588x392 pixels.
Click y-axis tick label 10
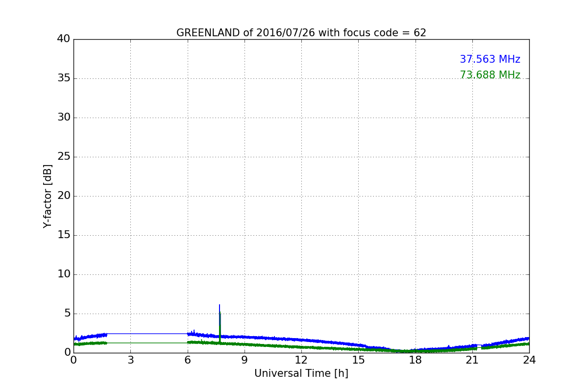[64, 274]
